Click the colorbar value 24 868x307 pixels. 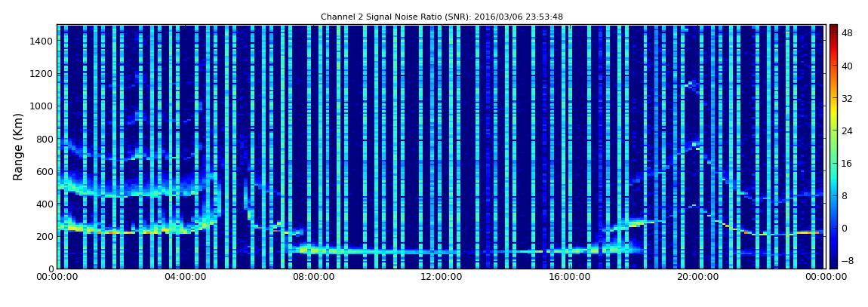point(846,131)
